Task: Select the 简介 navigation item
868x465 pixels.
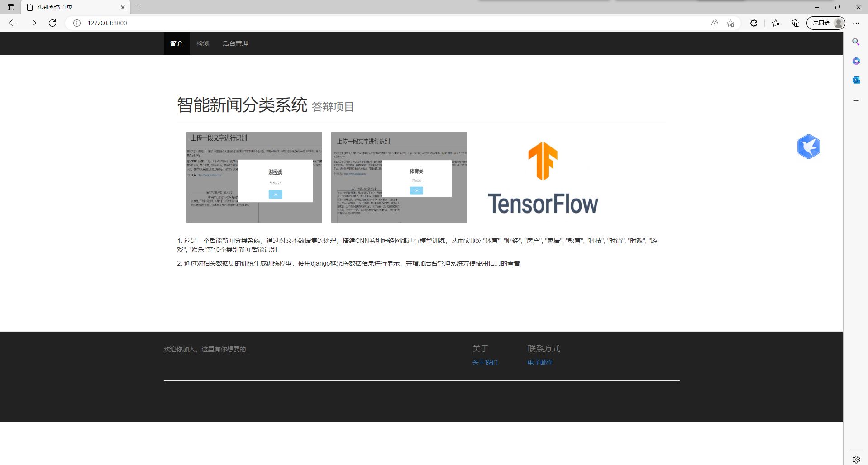Action: [x=176, y=43]
